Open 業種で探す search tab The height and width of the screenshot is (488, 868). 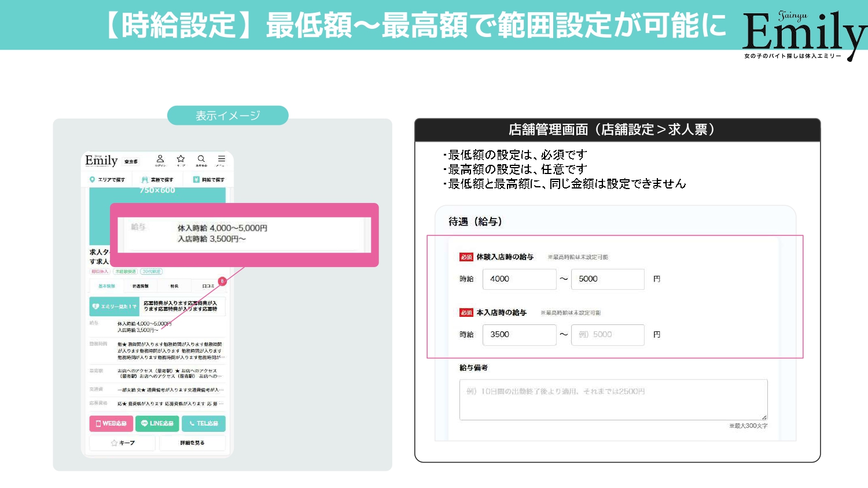tap(157, 180)
